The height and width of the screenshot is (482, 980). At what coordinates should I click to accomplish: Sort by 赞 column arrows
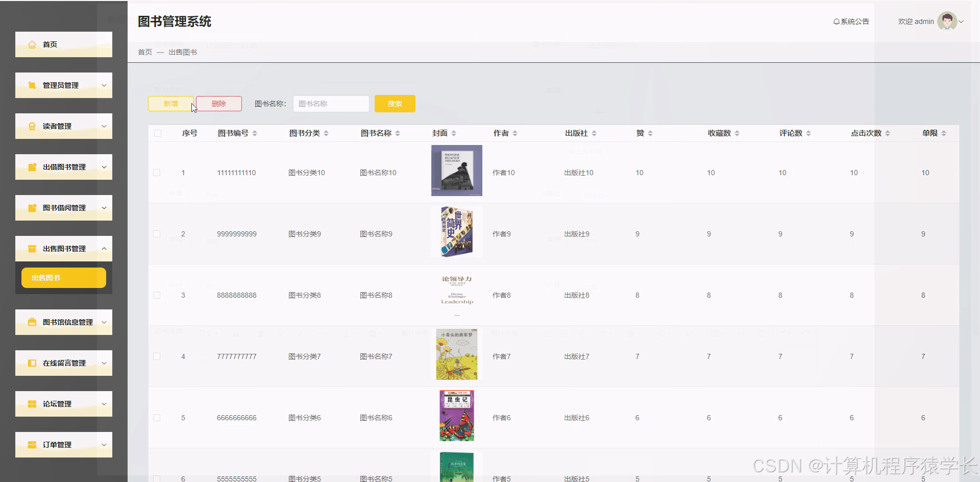tap(650, 133)
